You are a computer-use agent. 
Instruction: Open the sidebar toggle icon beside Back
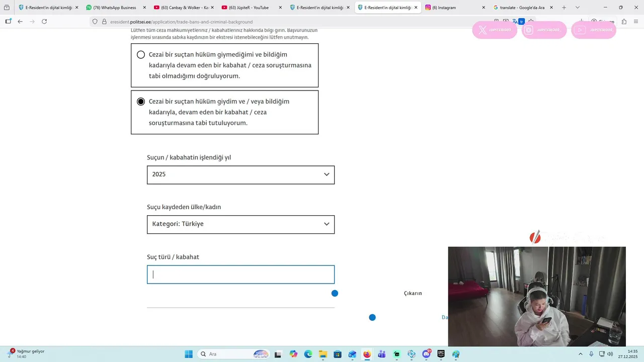8,22
